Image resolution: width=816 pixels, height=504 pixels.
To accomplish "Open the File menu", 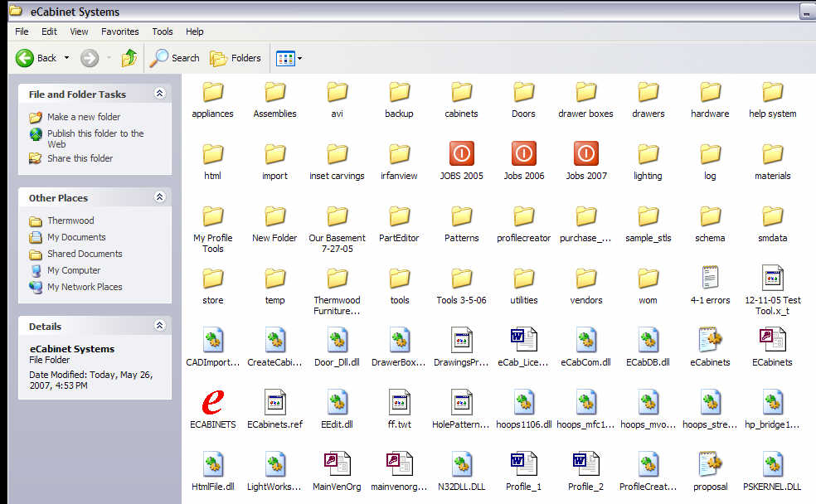I will pyautogui.click(x=22, y=31).
